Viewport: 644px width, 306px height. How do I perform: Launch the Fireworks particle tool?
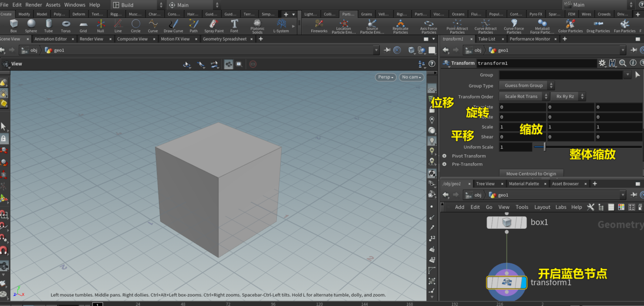pyautogui.click(x=319, y=26)
